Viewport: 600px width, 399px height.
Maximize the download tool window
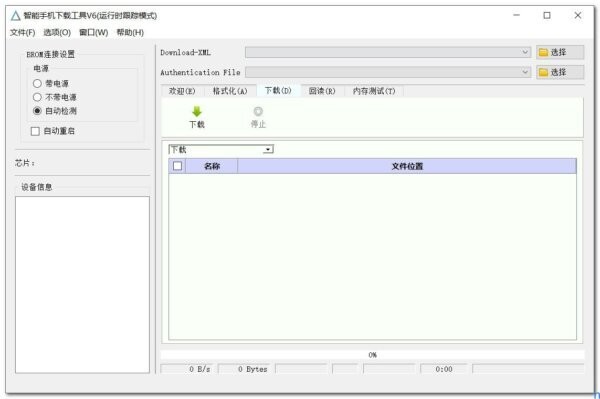tap(547, 15)
